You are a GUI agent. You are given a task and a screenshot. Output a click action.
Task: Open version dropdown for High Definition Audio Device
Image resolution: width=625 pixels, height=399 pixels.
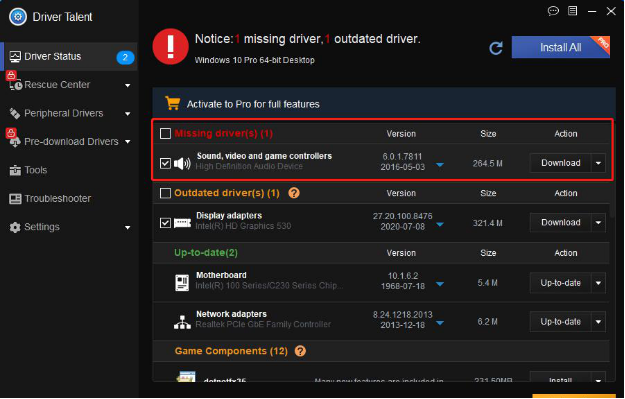click(440, 165)
